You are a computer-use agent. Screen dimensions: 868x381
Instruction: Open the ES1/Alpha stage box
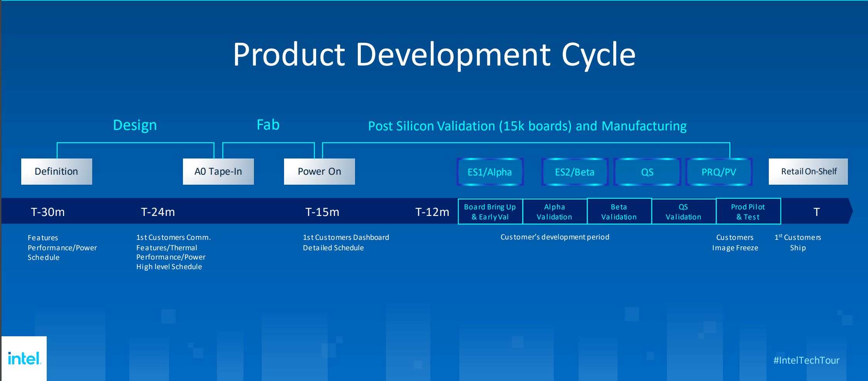tap(489, 172)
